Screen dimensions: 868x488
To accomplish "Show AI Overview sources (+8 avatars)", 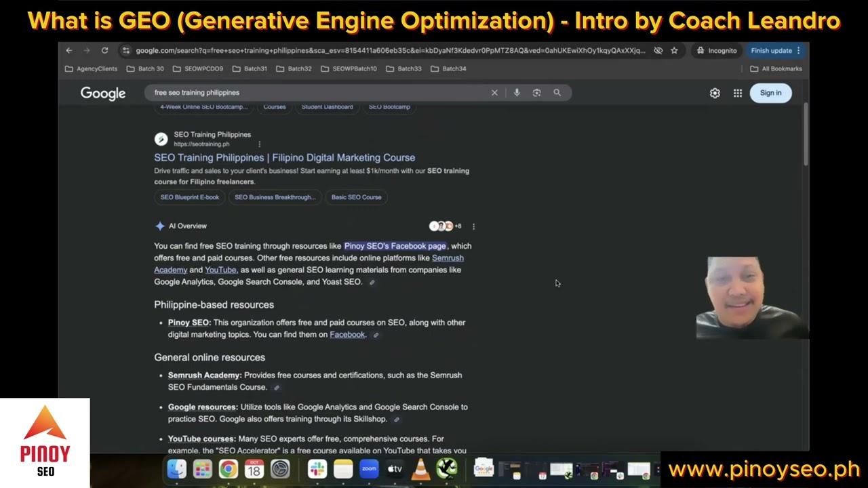I will tap(445, 226).
